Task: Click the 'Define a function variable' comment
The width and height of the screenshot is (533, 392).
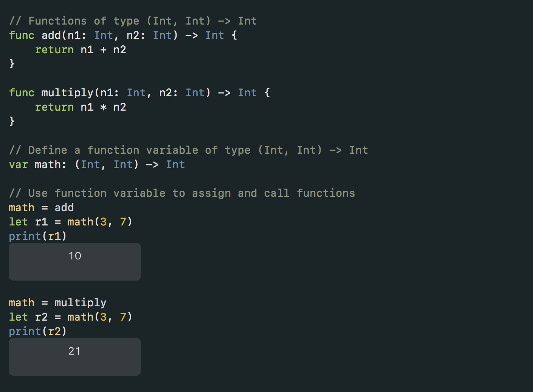Action: pos(189,150)
